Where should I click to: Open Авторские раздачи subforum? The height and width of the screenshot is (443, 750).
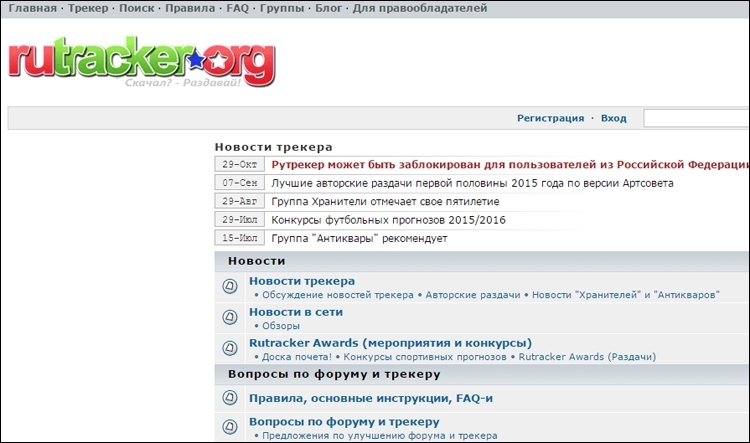[473, 295]
